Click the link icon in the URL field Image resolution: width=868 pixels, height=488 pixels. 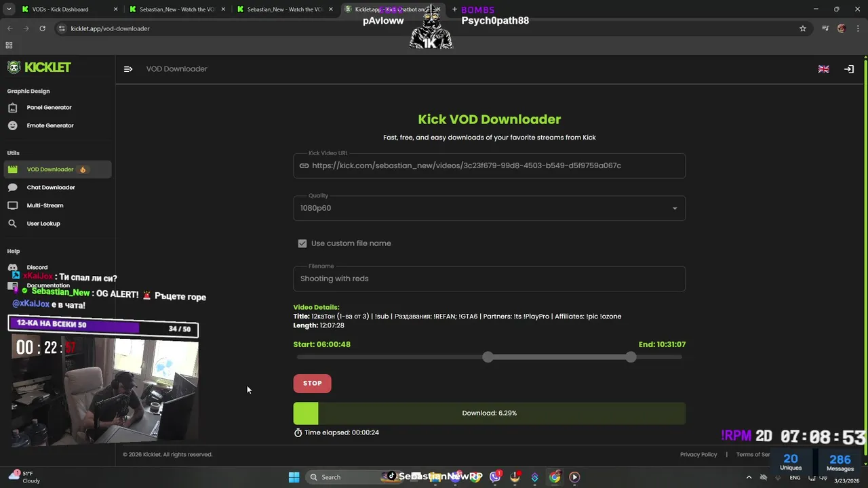coord(304,165)
